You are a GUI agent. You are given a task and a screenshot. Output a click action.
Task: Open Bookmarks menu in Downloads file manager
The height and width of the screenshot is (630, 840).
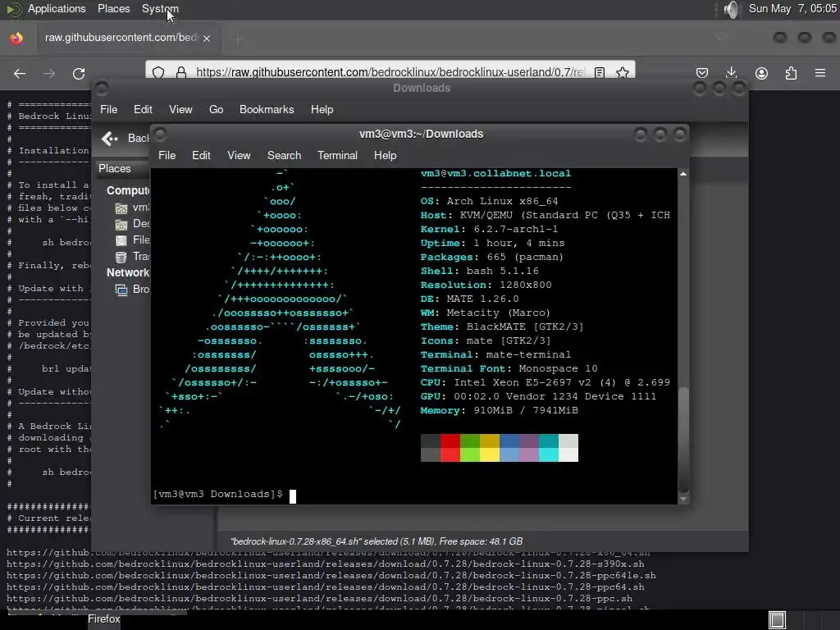click(267, 109)
